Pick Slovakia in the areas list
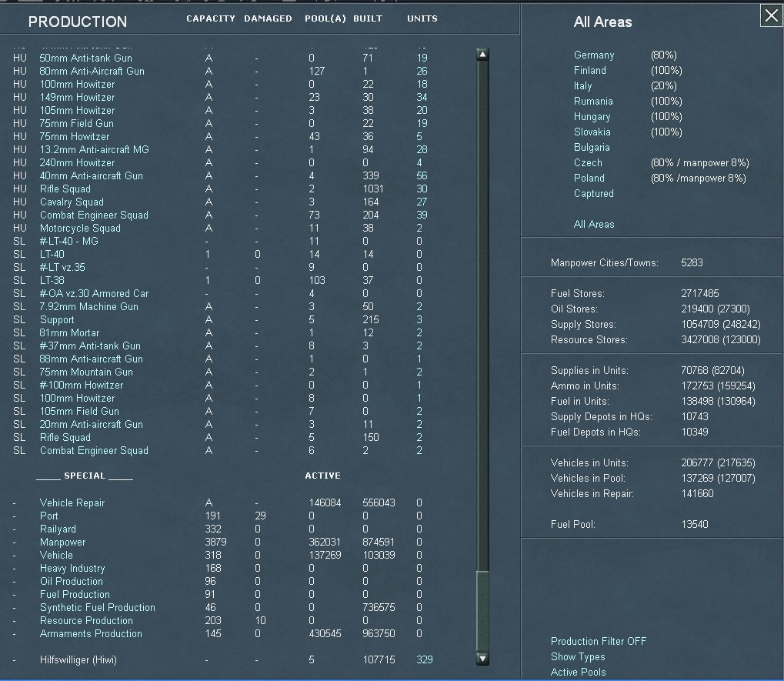This screenshot has height=681, width=784. point(592,132)
